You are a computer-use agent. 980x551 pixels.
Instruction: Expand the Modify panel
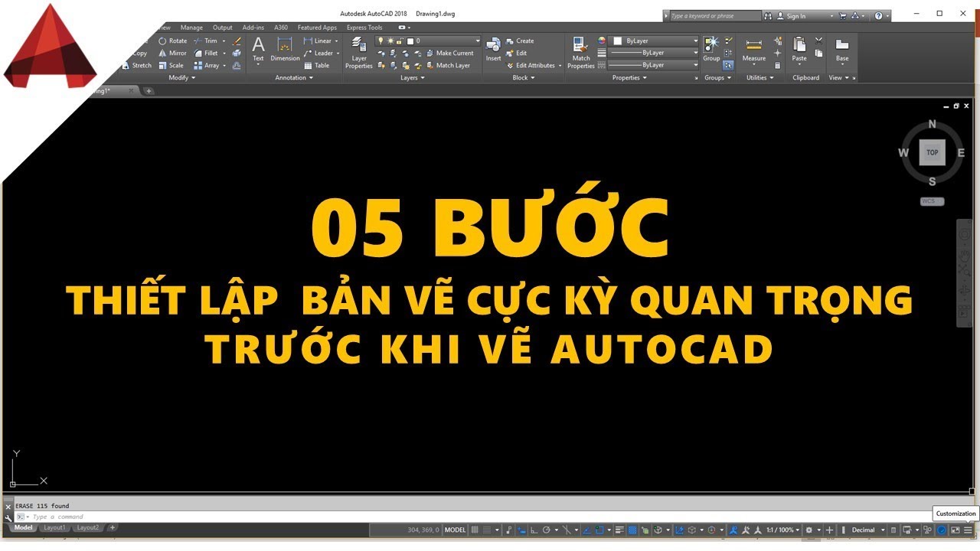pyautogui.click(x=181, y=77)
